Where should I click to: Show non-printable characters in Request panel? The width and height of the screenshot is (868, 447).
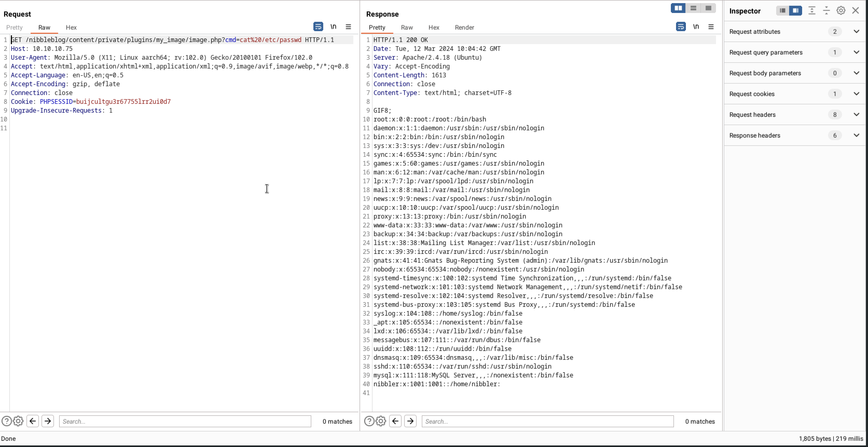[x=333, y=27]
